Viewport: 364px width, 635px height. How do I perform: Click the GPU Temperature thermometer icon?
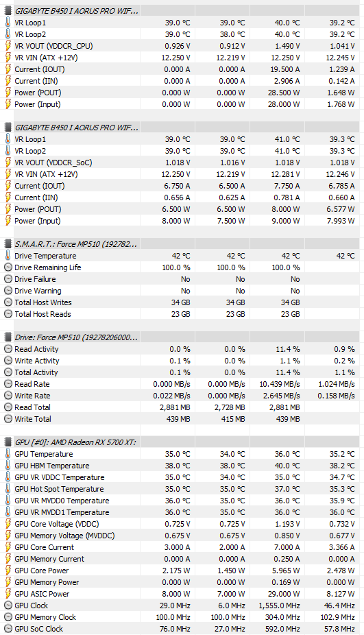coord(8,453)
